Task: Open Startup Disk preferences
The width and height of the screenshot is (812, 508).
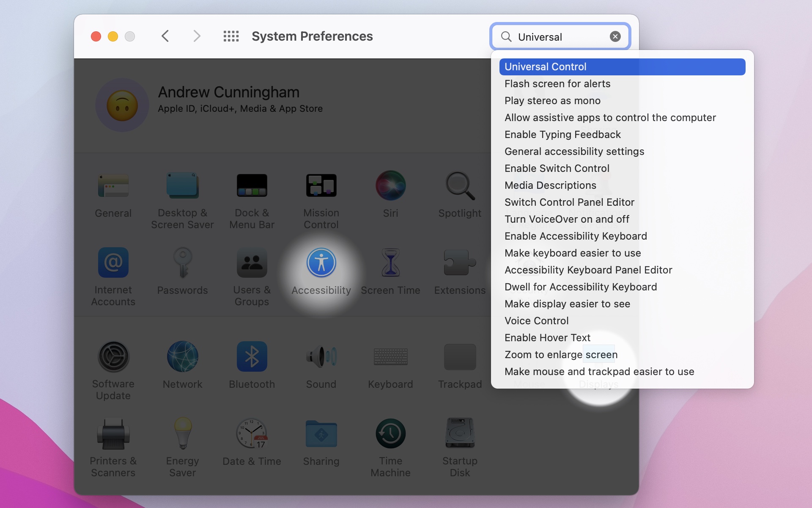Action: [460, 433]
